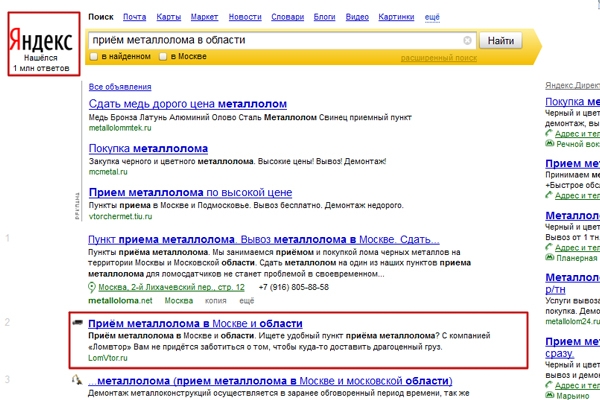Viewport: 600px width, 400px height.
Task: Click the map pin icon beside the Лихачевский address
Action: (92, 287)
